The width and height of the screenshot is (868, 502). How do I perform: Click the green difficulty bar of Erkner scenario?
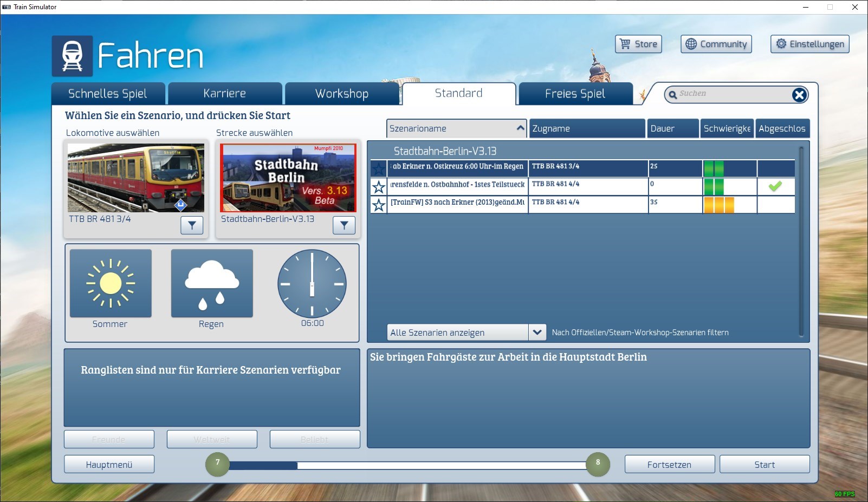click(x=714, y=168)
